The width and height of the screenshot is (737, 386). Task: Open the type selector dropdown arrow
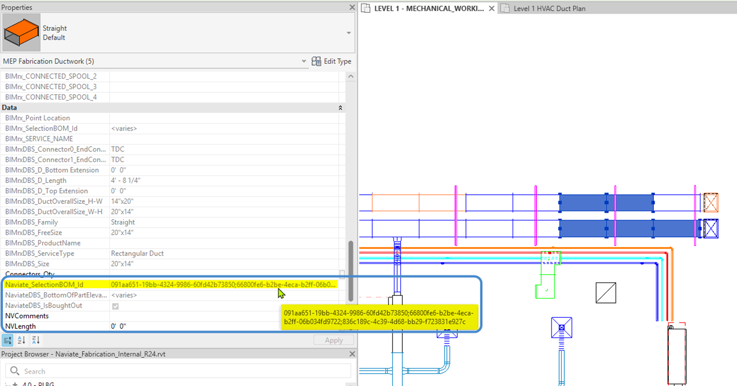coord(349,33)
